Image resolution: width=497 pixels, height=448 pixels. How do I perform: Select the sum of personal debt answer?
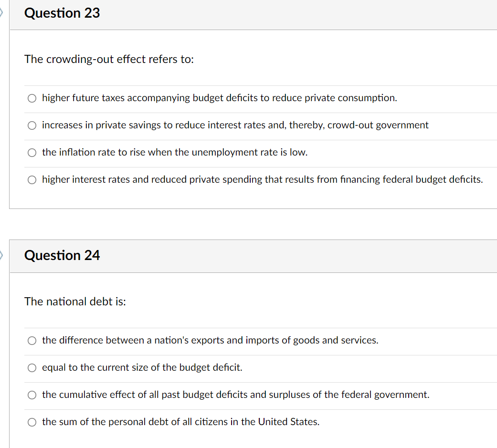(x=32, y=422)
